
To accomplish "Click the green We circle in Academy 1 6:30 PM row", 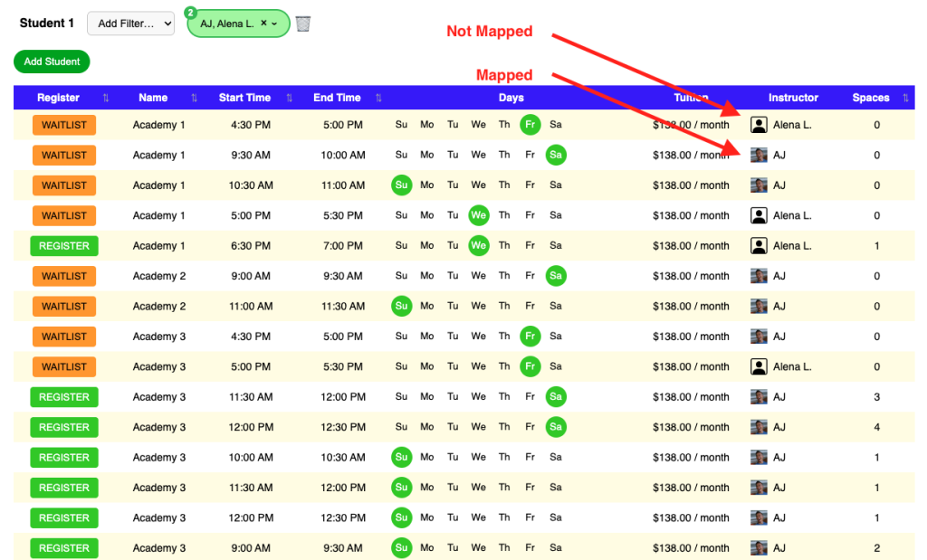I will coord(479,245).
